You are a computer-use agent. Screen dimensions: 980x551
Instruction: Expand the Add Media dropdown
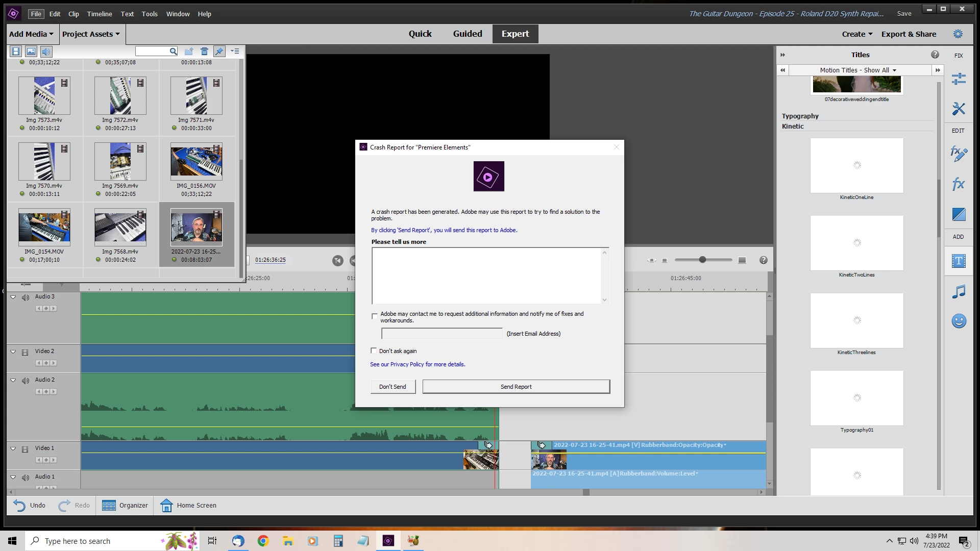(x=31, y=34)
